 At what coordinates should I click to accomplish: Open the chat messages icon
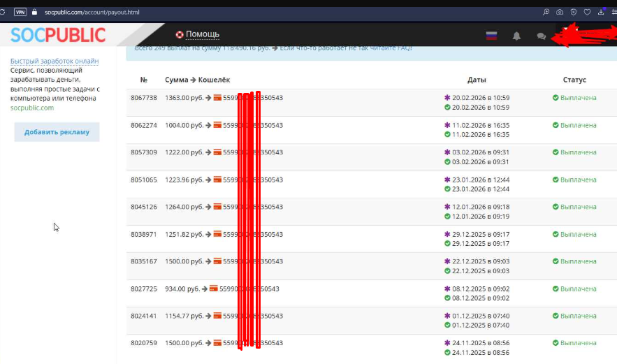pyautogui.click(x=541, y=36)
